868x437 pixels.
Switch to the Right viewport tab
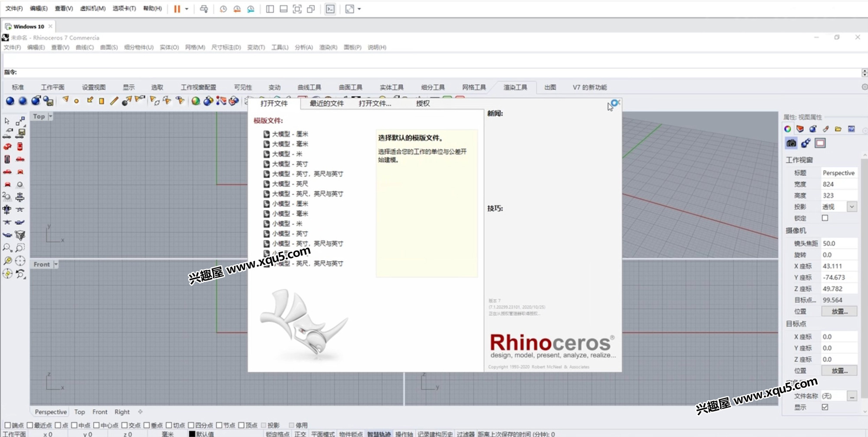(122, 412)
